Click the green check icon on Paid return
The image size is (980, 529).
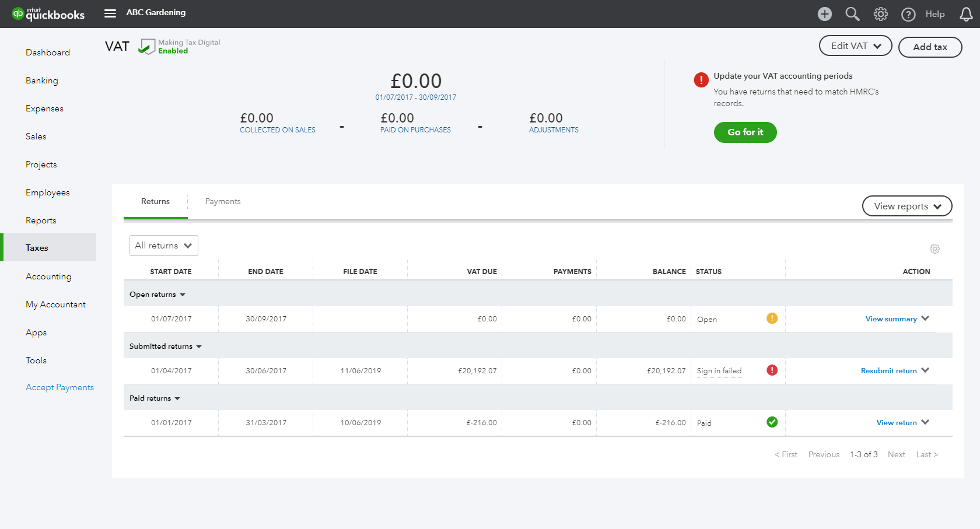[x=772, y=422]
